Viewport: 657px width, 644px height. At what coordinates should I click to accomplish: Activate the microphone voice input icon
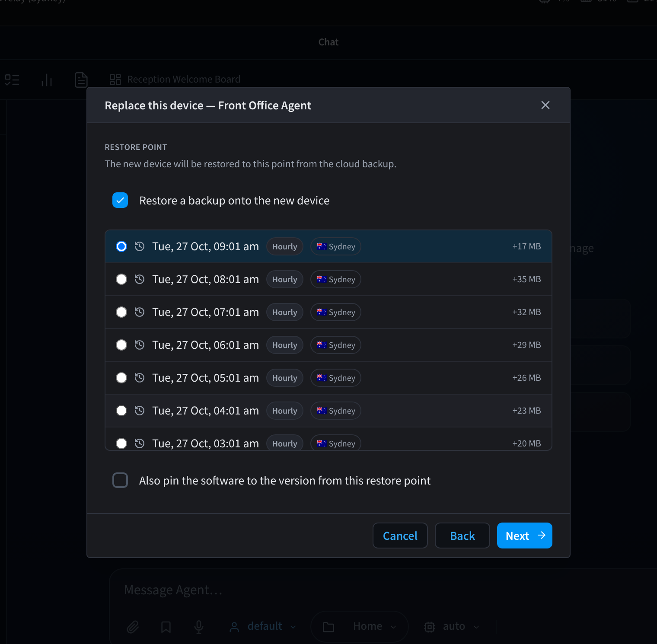pyautogui.click(x=199, y=627)
